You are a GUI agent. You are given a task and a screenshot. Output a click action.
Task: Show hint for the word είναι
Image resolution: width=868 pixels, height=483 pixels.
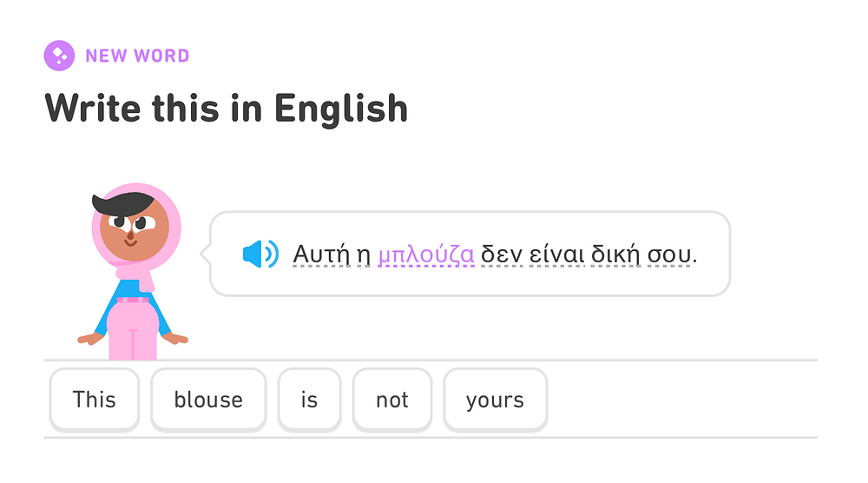pos(557,255)
